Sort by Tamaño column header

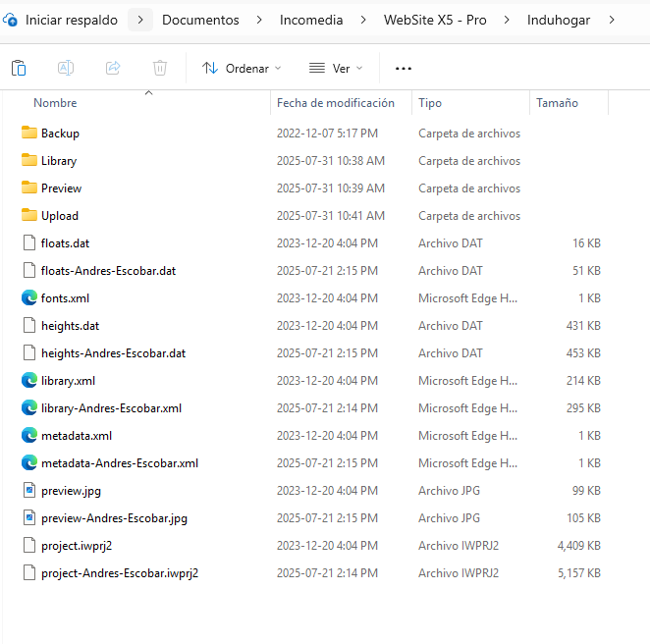557,103
